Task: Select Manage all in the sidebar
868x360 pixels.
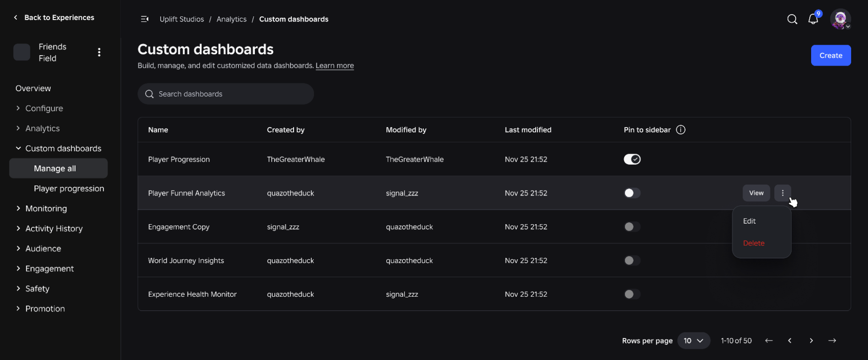Action: pos(58,168)
